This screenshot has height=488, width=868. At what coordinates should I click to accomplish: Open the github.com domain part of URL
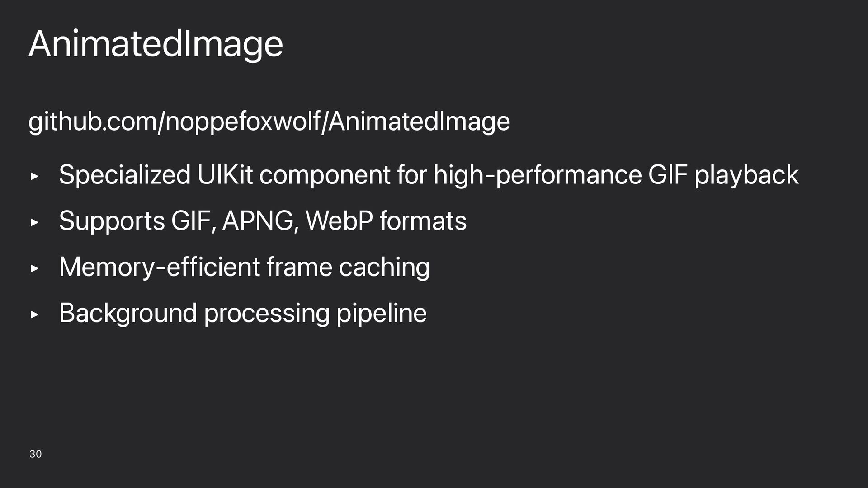92,122
